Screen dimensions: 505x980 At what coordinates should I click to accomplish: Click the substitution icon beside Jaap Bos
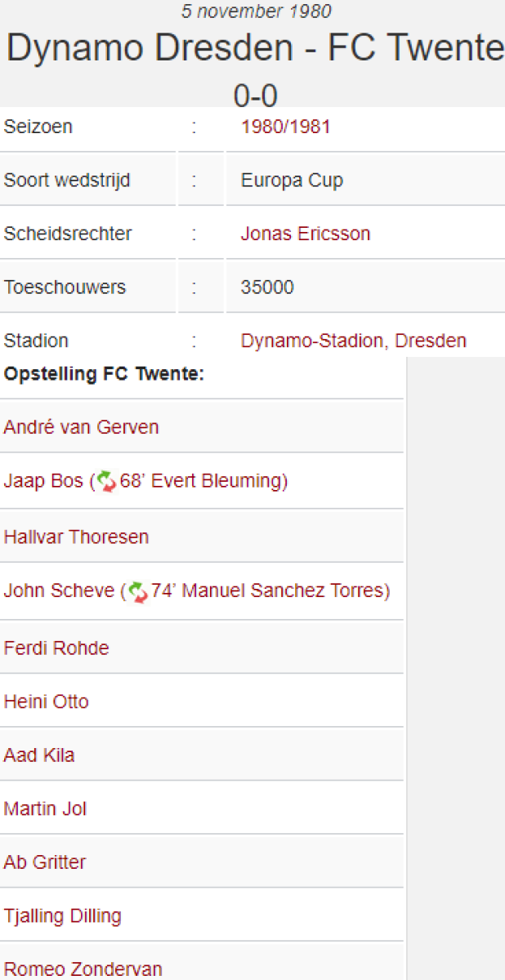pyautogui.click(x=107, y=482)
